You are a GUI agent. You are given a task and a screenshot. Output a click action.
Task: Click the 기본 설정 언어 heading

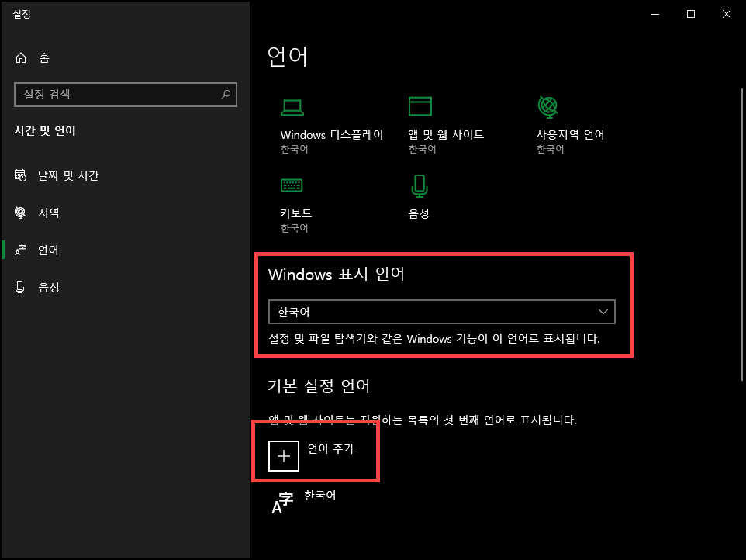[x=319, y=385]
